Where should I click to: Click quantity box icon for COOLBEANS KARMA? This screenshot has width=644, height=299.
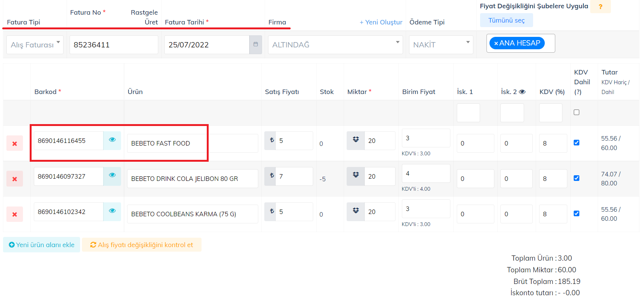[356, 211]
